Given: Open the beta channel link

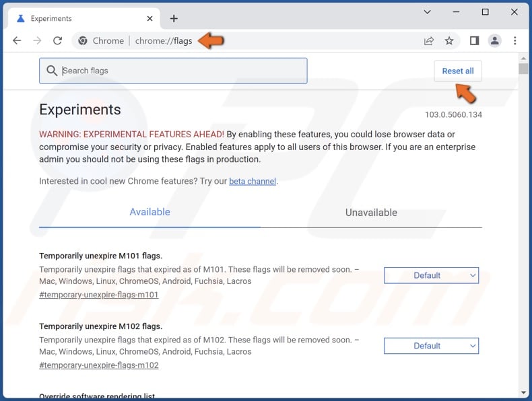Looking at the screenshot, I should [x=253, y=181].
